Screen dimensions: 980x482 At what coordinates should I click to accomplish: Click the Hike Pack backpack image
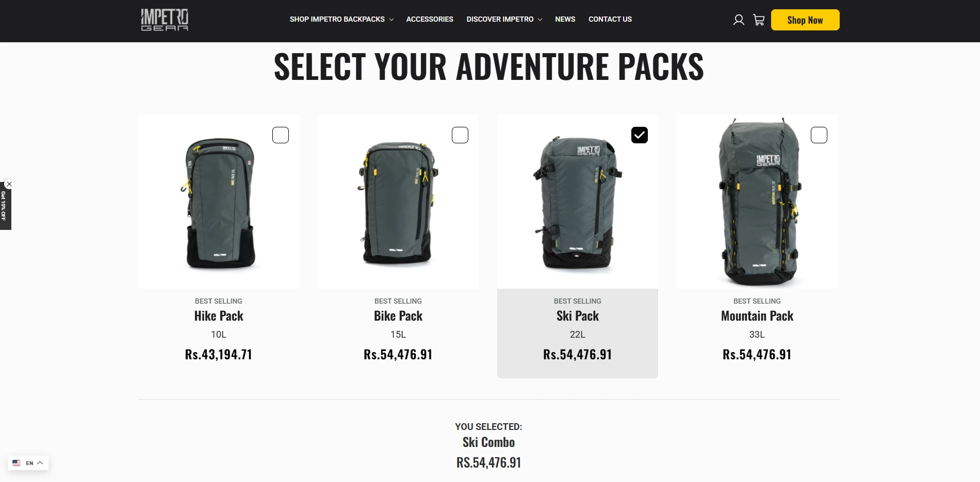219,202
